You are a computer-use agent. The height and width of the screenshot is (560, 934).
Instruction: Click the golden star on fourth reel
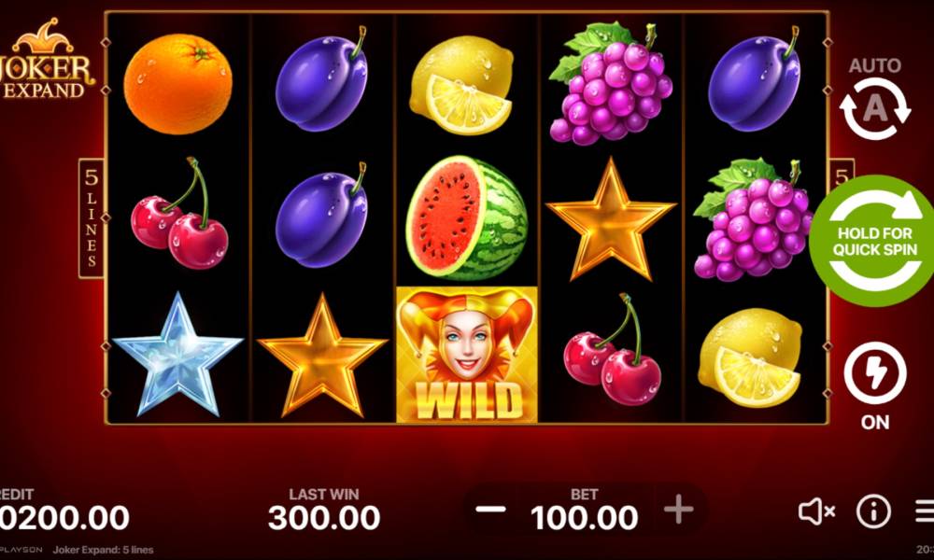pos(611,219)
